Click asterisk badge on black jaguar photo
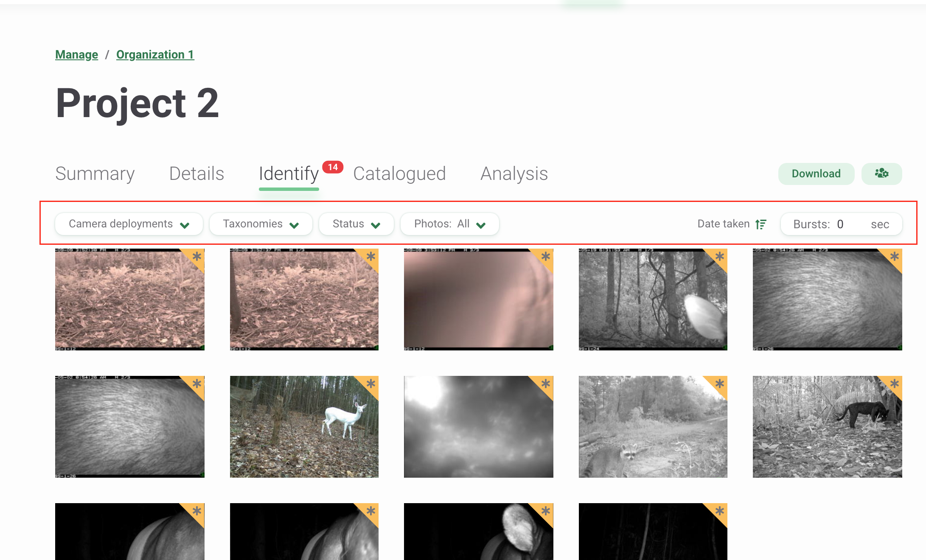The image size is (926, 560). 895,384
